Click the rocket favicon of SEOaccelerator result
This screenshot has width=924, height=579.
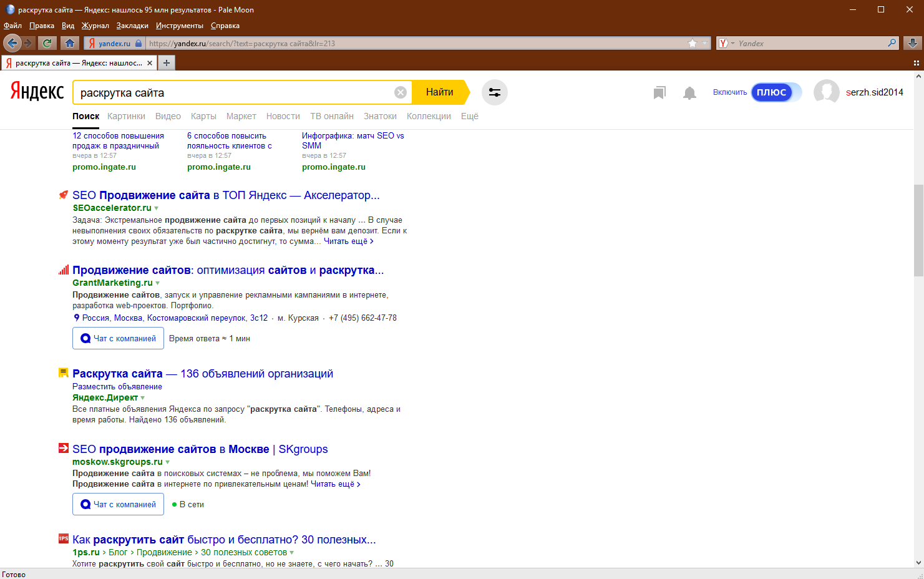tap(63, 195)
